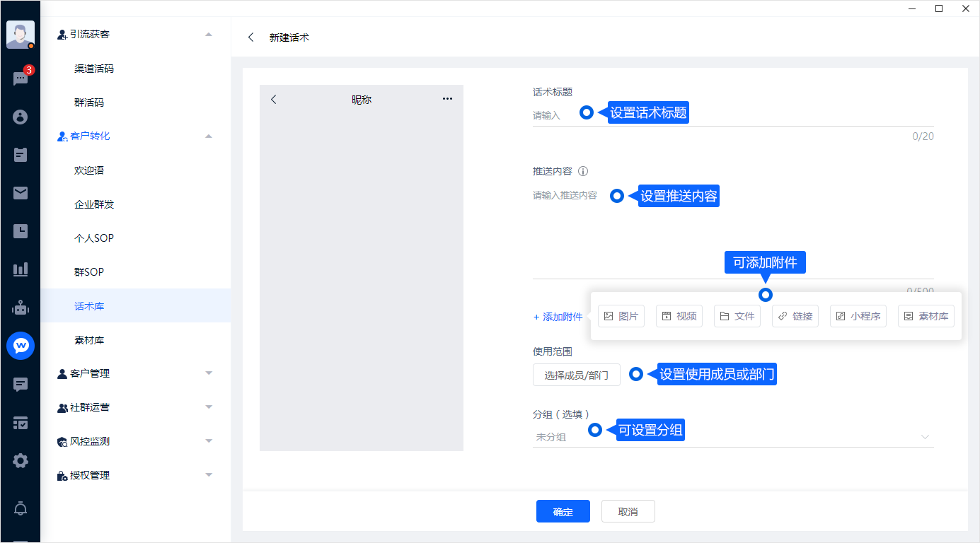Click the notification bell icon
This screenshot has width=980, height=543.
[x=21, y=508]
